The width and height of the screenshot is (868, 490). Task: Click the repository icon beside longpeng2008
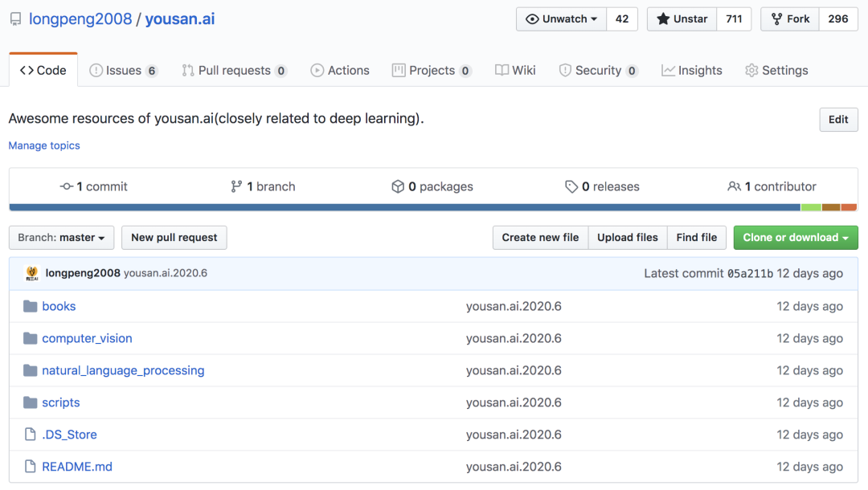(15, 19)
